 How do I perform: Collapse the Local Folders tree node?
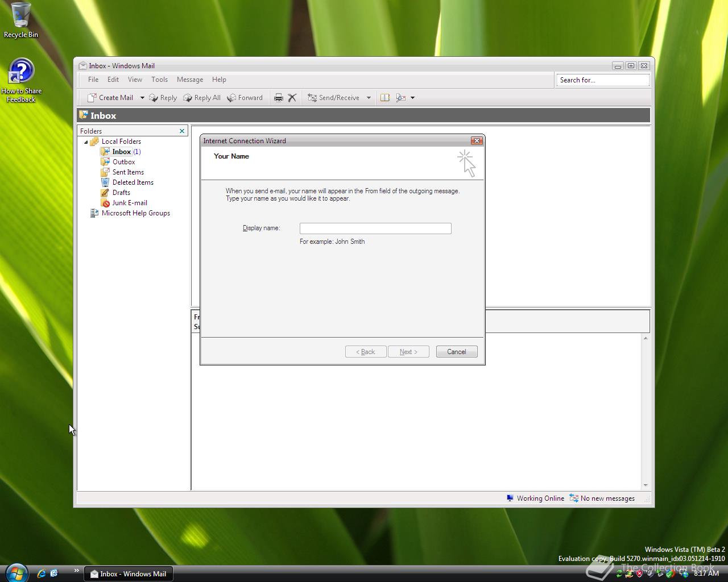pos(86,142)
